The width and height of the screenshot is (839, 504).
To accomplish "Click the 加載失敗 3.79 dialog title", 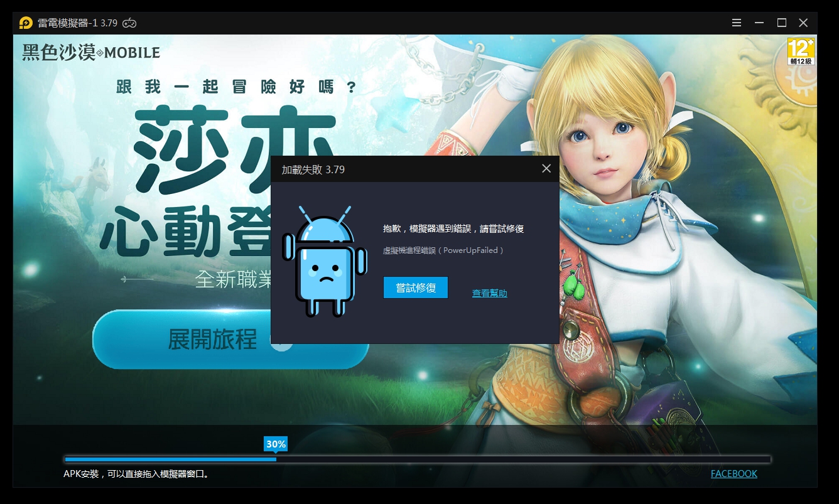I will pos(313,169).
